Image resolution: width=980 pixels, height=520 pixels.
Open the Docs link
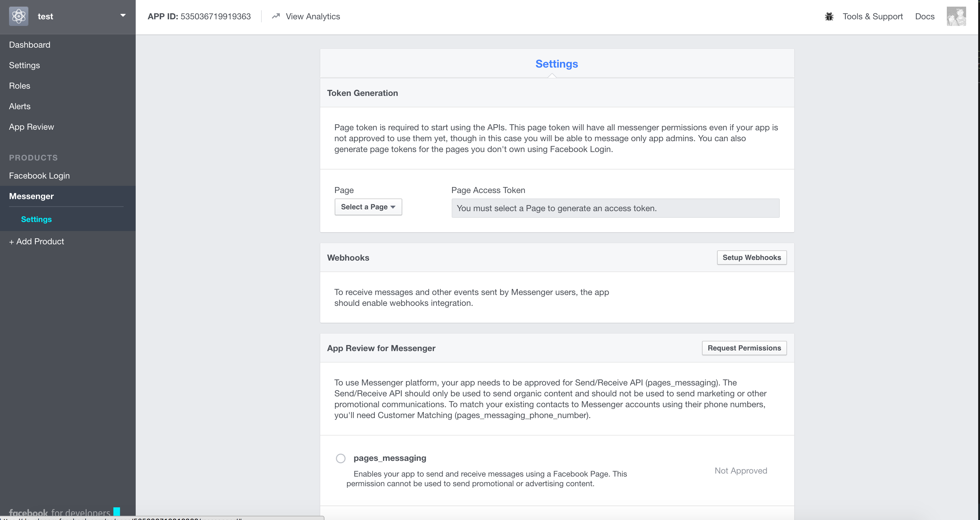tap(925, 16)
